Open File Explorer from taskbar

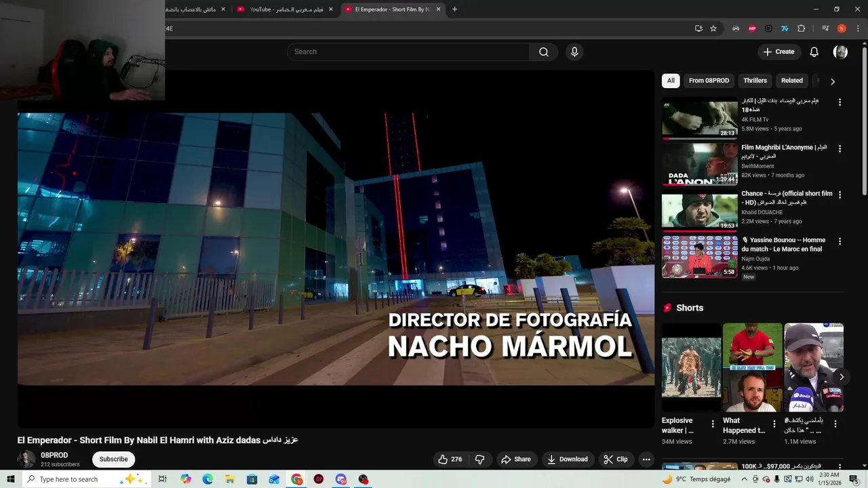230,479
